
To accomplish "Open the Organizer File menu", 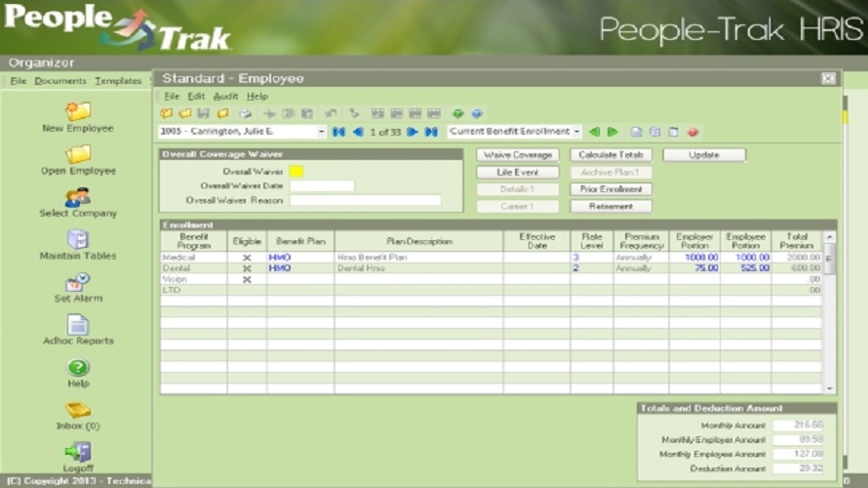I will pyautogui.click(x=19, y=81).
